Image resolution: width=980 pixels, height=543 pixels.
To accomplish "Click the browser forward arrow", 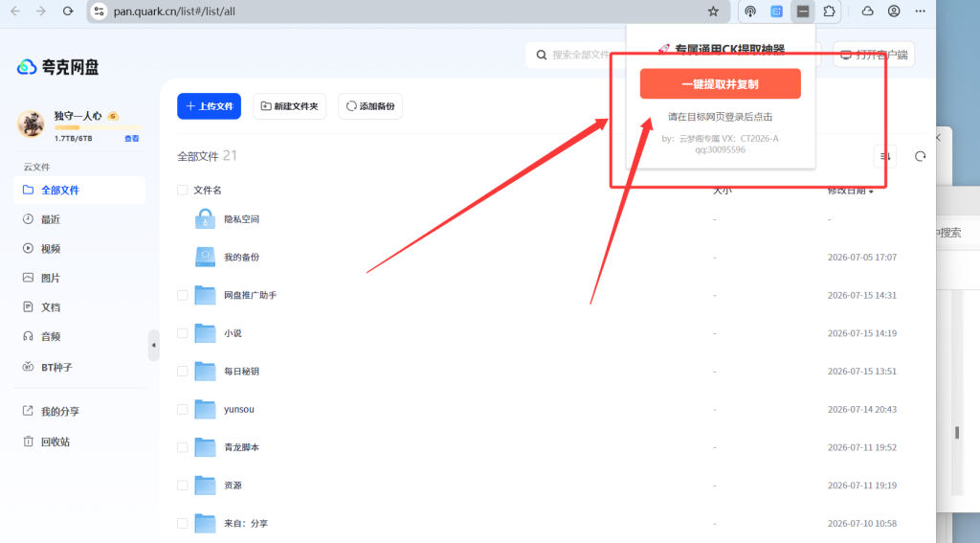I will [40, 11].
